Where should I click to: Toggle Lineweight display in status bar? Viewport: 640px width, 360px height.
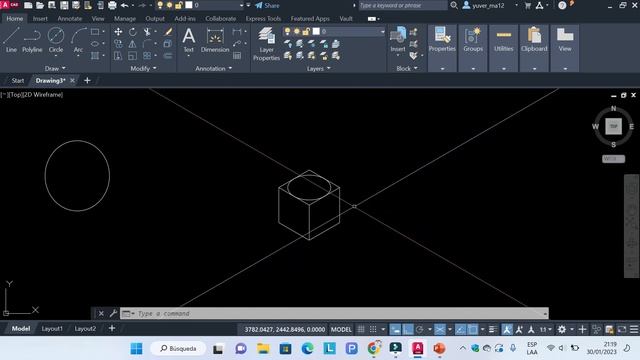tap(492, 329)
